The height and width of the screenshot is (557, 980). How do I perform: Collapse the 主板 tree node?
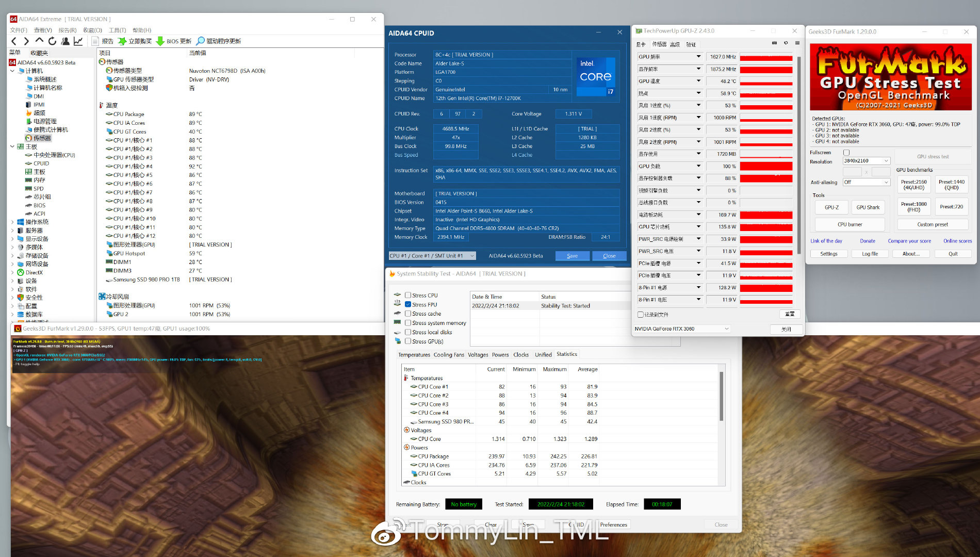tap(12, 146)
